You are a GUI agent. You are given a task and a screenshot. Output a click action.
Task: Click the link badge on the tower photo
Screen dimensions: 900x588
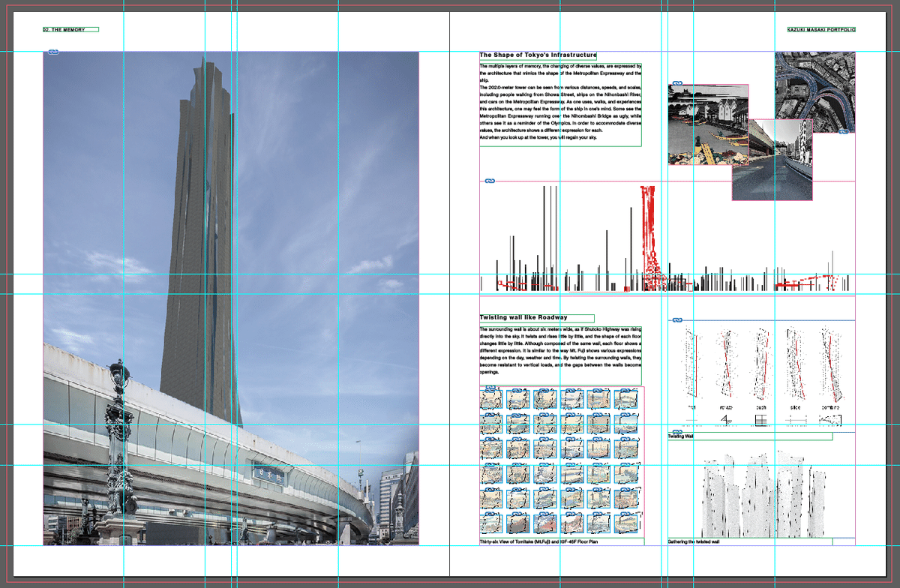coord(53,52)
